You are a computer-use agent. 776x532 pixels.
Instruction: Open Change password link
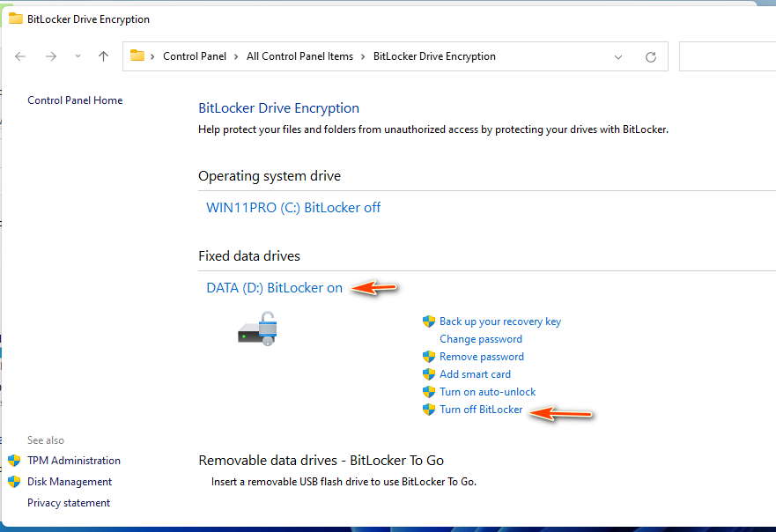point(481,339)
